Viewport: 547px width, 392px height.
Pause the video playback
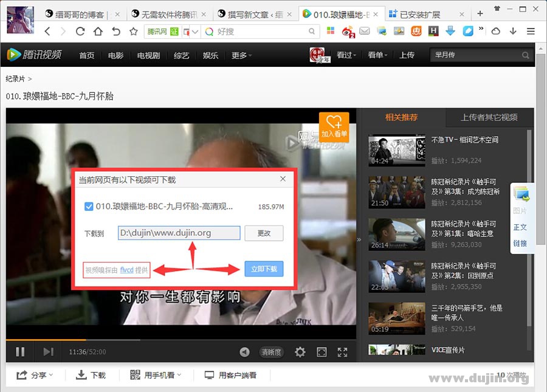20,352
